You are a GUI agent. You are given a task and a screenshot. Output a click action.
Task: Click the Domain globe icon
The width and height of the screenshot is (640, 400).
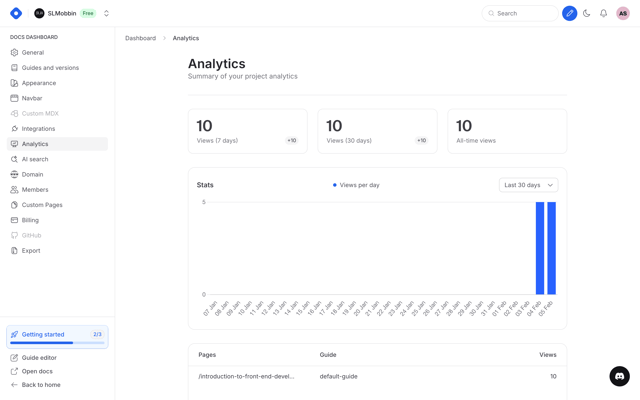coord(14,174)
